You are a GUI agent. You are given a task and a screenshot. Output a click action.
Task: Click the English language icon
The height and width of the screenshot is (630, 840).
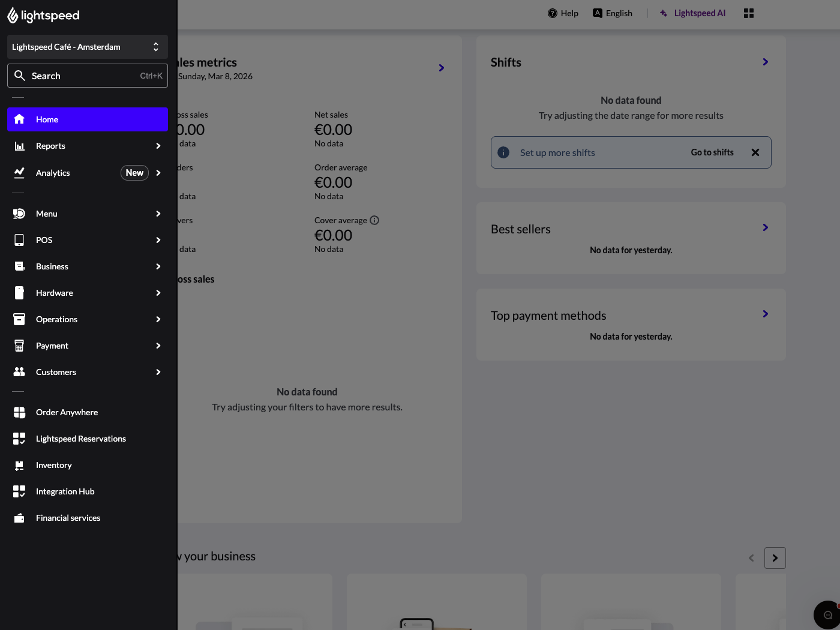tap(598, 13)
